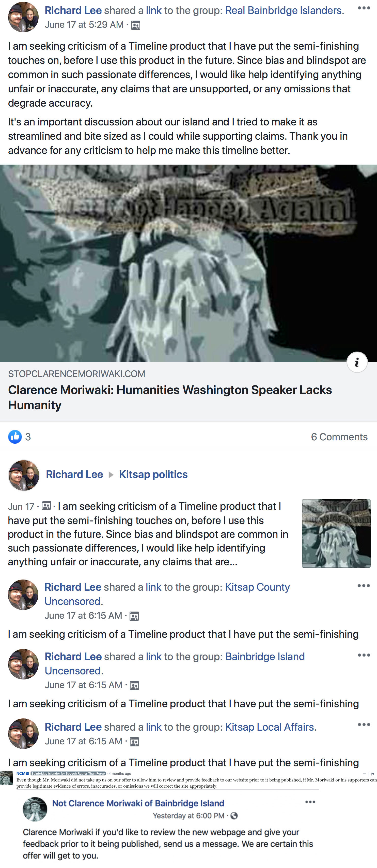Click the group privacy icon beside 5:29 AM
Image resolution: width=377 pixels, height=868 pixels.
(x=135, y=25)
